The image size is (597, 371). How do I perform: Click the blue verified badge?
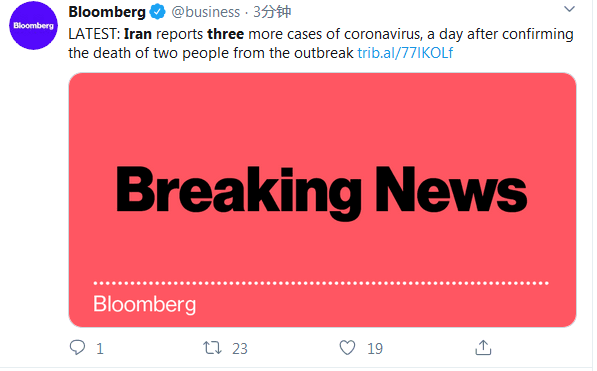coord(157,12)
